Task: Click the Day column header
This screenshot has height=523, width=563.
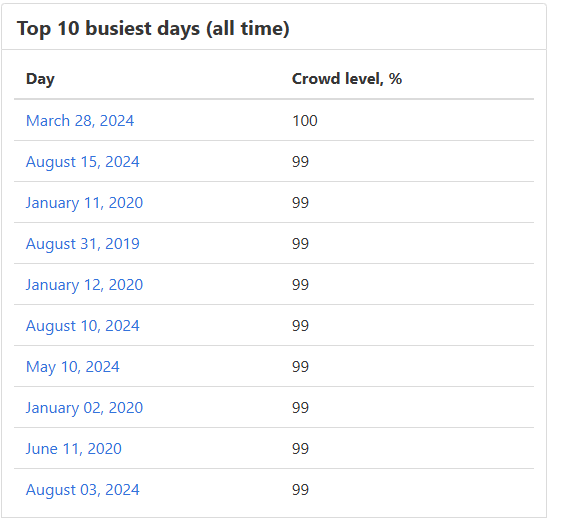Action: pyautogui.click(x=40, y=79)
